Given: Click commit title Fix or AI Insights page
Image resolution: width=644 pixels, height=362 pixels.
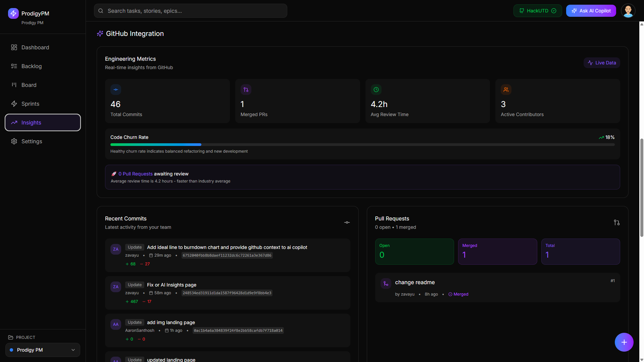Looking at the screenshot, I should [172, 285].
